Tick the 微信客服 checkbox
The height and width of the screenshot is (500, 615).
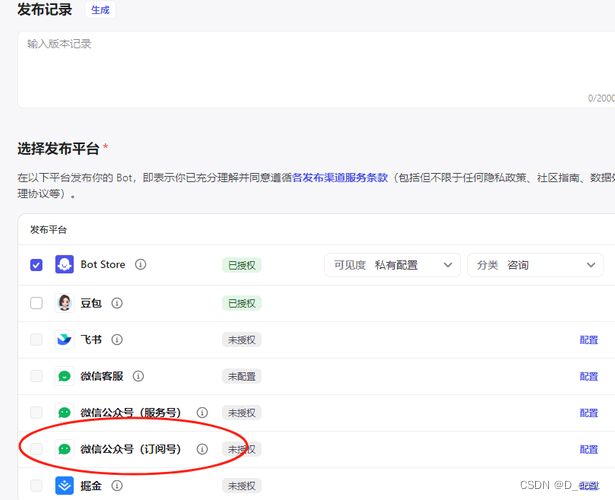(x=36, y=376)
